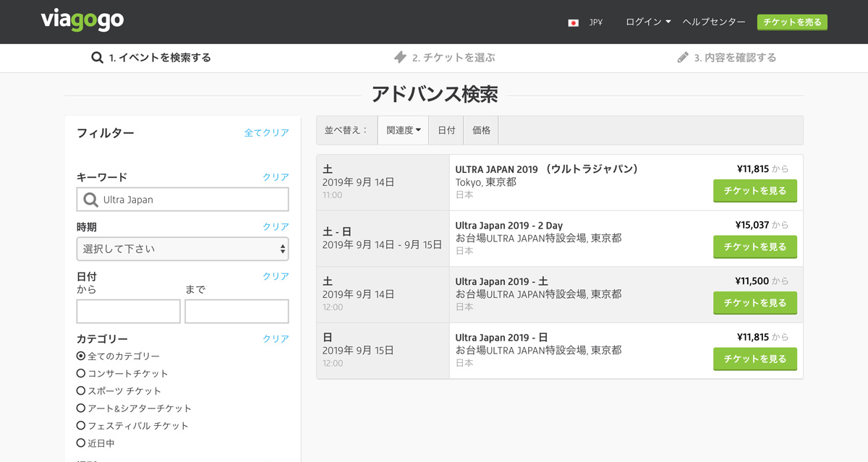Sort results by 日付

coord(446,130)
